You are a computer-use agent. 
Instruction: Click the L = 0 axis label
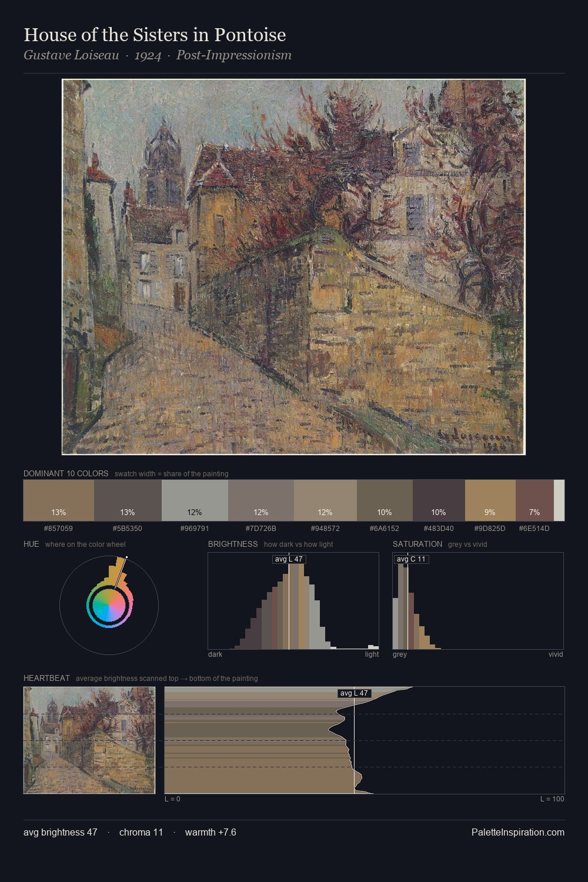click(x=172, y=799)
